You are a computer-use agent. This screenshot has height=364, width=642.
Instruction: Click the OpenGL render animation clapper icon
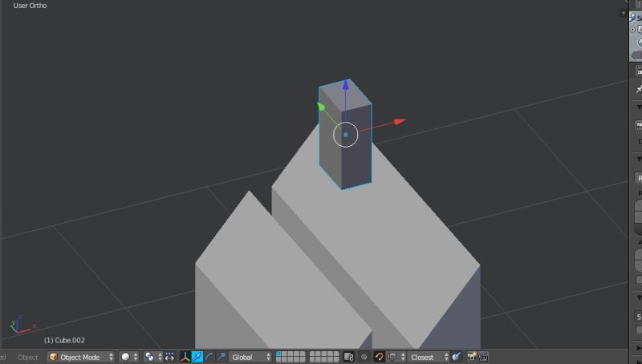[484, 357]
